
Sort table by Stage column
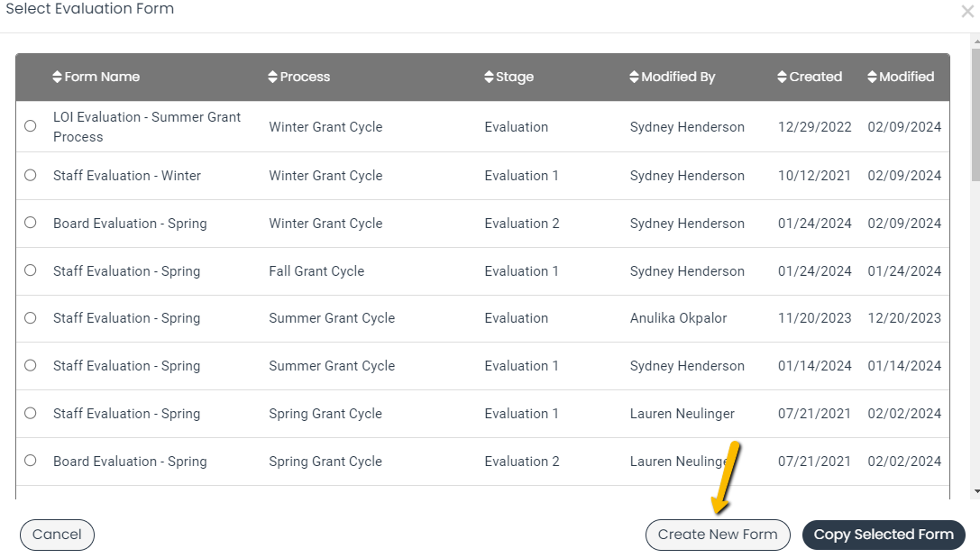[508, 77]
